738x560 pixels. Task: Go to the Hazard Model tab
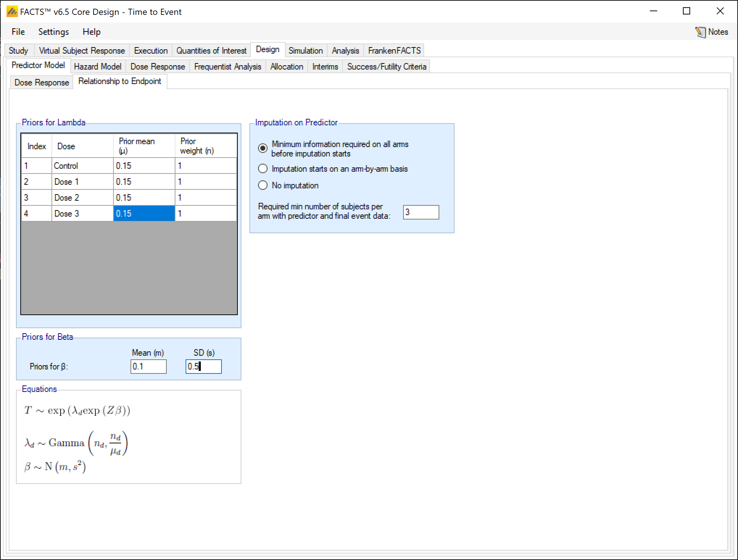(98, 67)
